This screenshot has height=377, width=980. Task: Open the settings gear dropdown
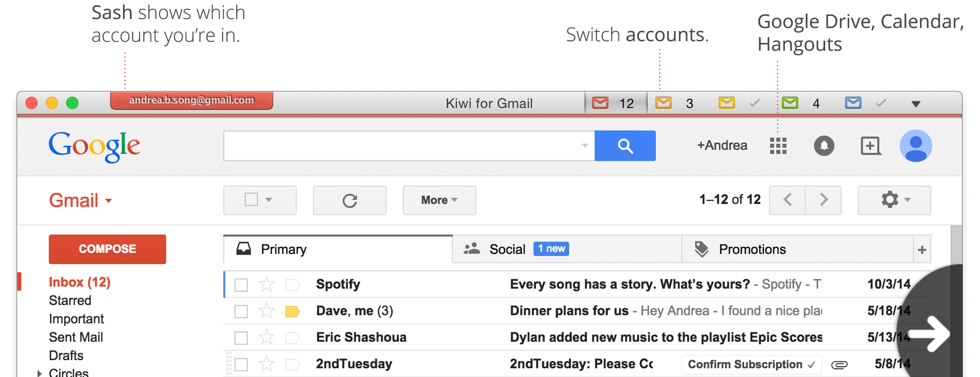point(894,200)
